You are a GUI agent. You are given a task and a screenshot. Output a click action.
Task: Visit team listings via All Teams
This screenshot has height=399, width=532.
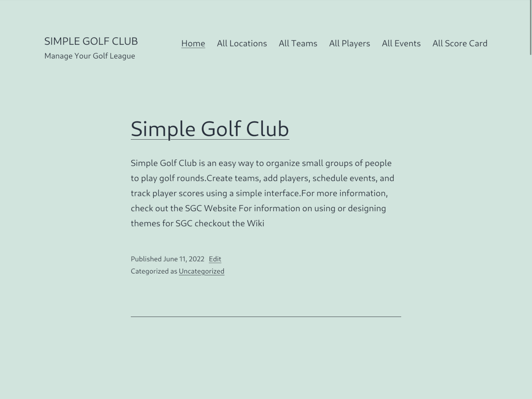[x=298, y=43]
